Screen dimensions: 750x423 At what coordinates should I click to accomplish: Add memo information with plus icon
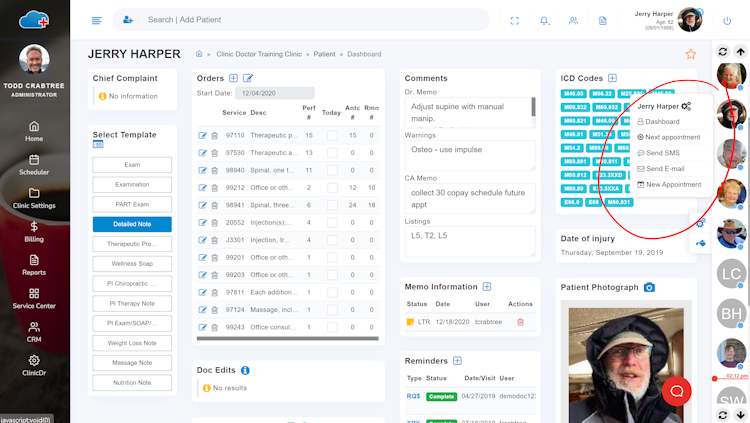tap(487, 287)
